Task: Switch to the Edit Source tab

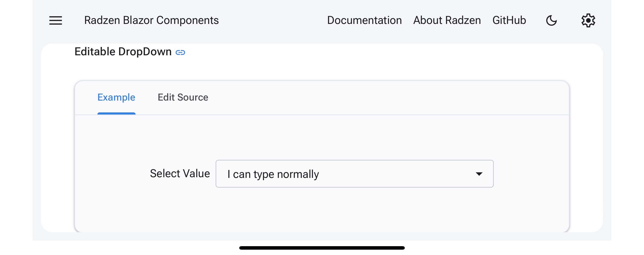Action: [x=183, y=97]
